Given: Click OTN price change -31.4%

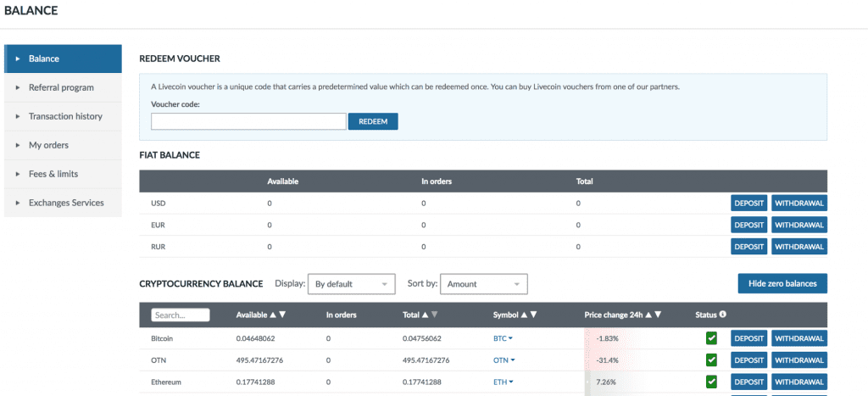Looking at the screenshot, I should [x=606, y=360].
